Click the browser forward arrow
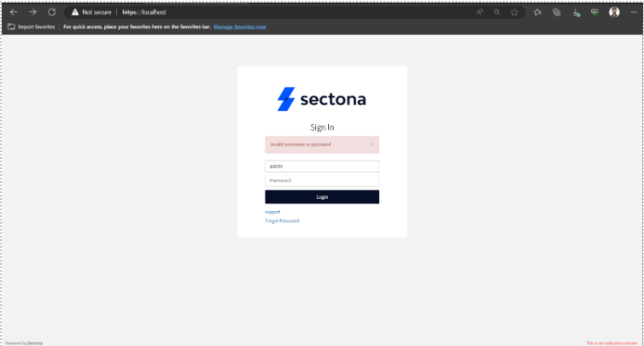Screen dimensions: 644x346 (x=32, y=13)
